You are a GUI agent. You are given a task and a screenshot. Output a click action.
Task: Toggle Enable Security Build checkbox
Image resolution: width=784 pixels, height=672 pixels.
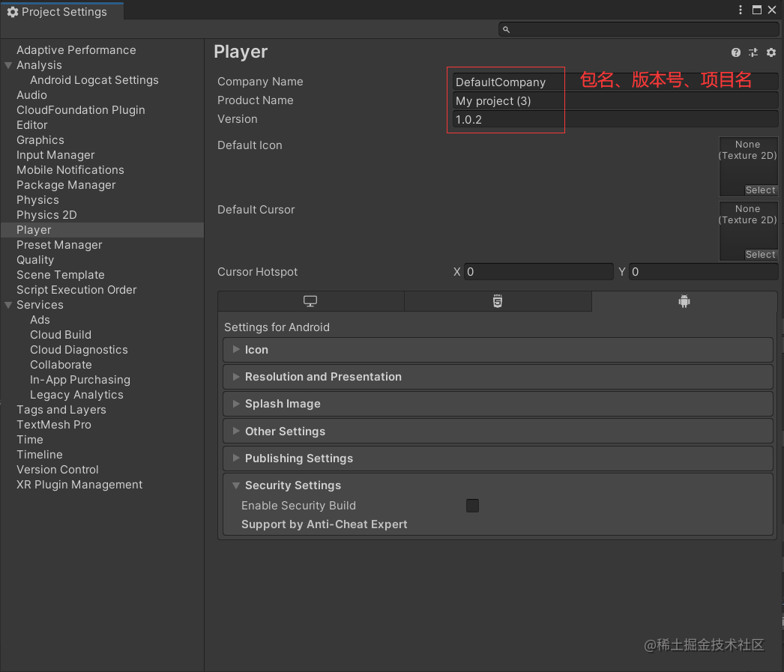(472, 506)
